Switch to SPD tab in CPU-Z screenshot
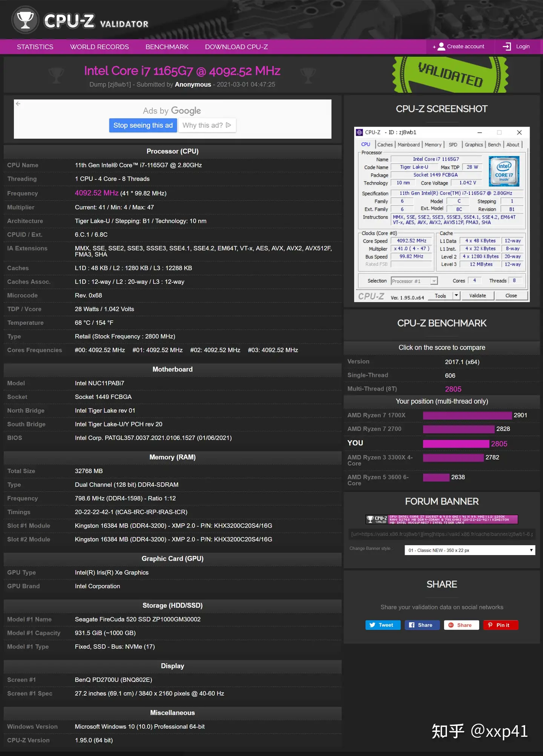Screen dimensions: 543x756 coord(453,145)
